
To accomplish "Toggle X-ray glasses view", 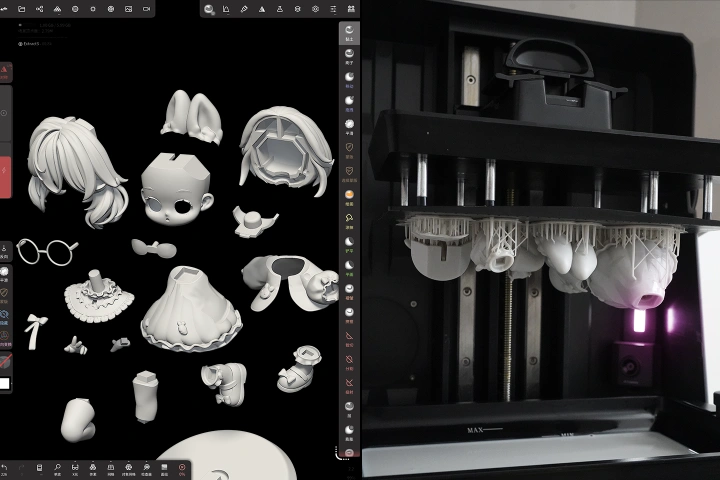I will click(x=75, y=469).
